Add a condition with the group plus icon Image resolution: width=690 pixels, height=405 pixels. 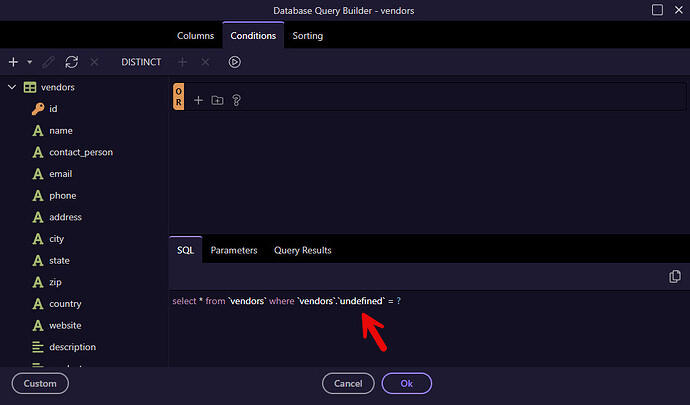click(x=198, y=100)
